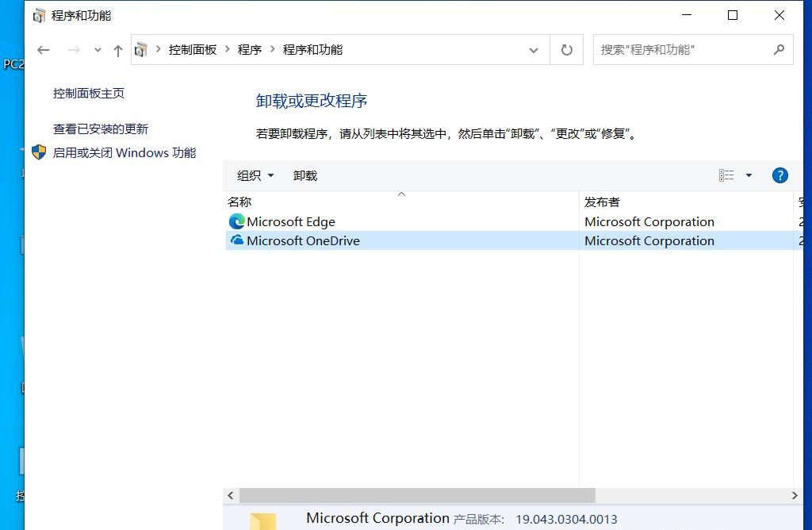Expand chevron after 程序 breadcrumb
812x530 pixels.
[273, 49]
